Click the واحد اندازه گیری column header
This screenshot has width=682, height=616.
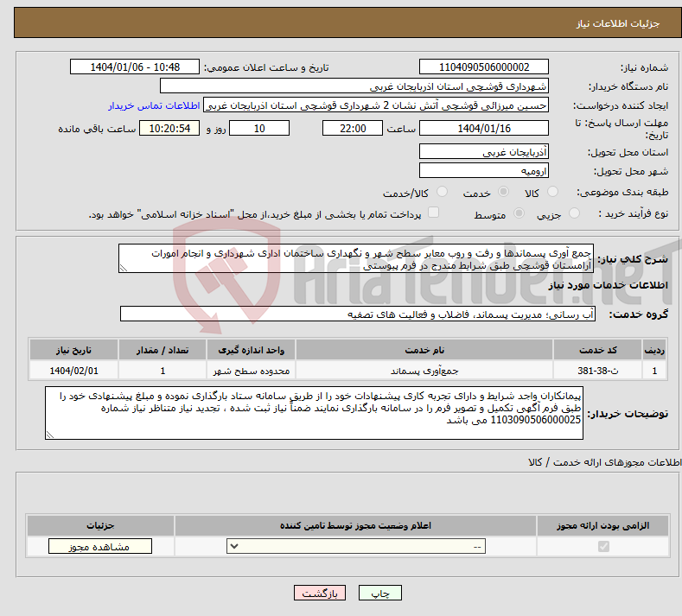251,350
